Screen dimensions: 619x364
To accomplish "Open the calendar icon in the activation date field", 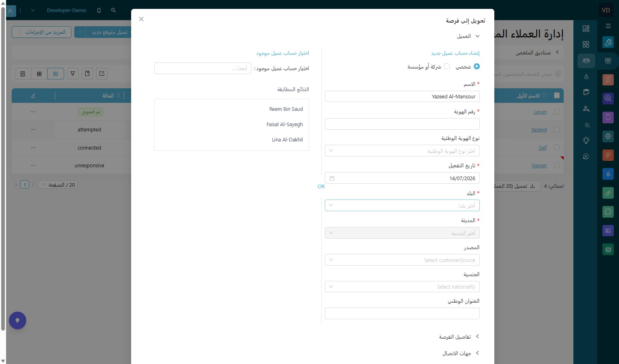I will pyautogui.click(x=332, y=178).
